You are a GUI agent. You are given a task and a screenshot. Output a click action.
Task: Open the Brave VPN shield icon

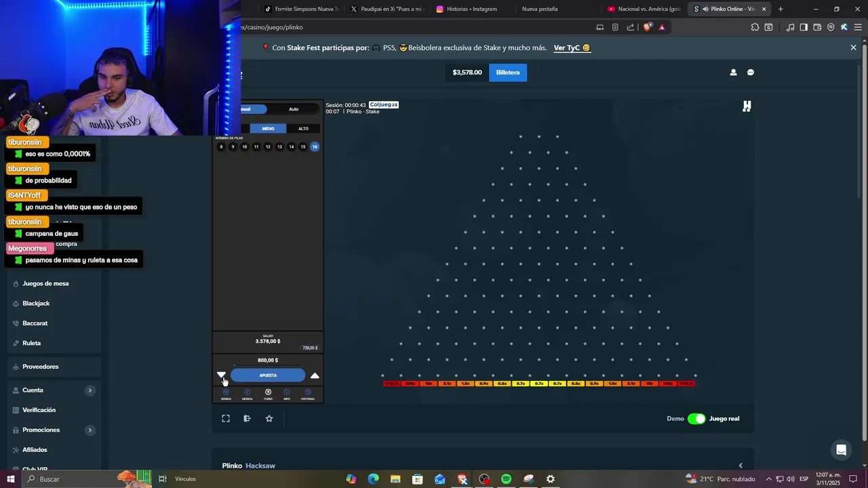[x=831, y=27]
